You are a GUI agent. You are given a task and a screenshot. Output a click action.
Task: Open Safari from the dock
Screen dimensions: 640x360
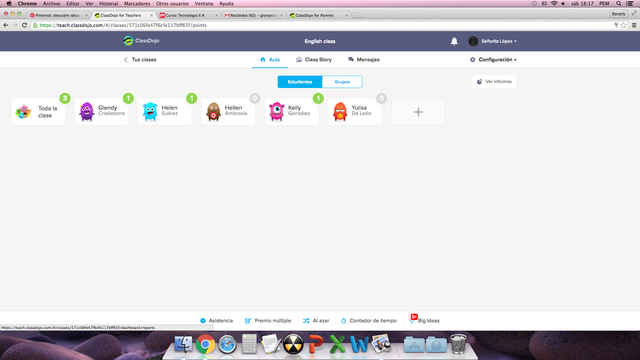click(x=227, y=344)
